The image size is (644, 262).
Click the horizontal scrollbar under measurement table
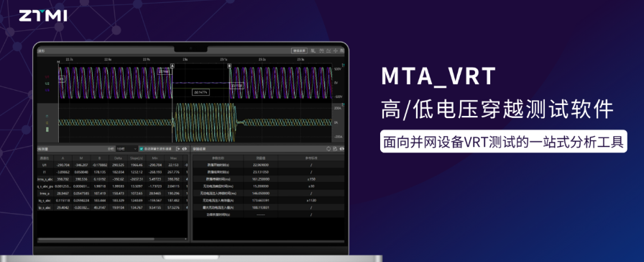96,238
